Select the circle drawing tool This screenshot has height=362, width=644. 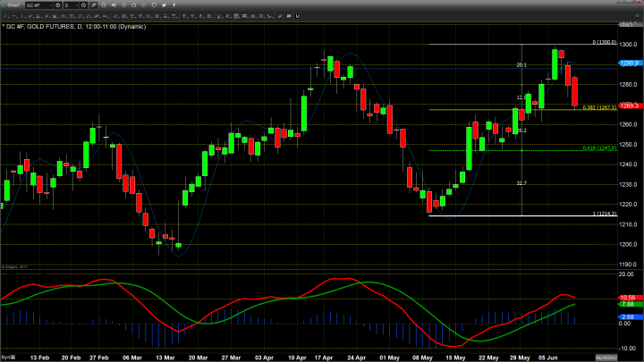tap(64, 16)
